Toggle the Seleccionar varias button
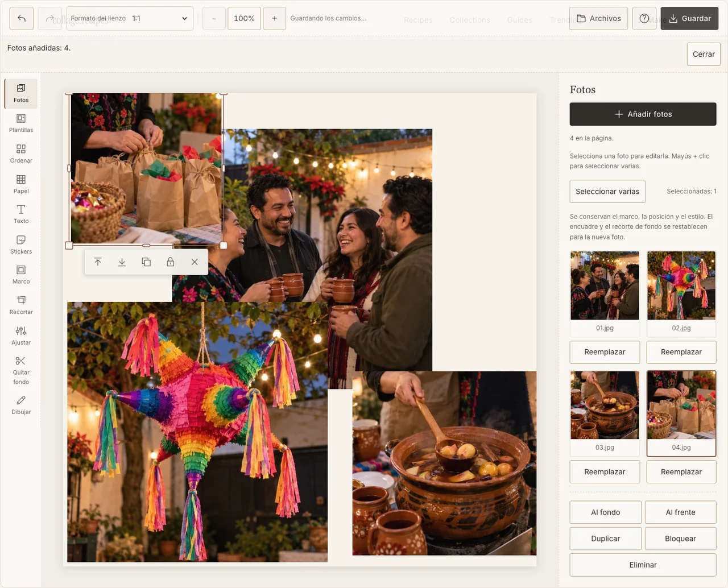The height and width of the screenshot is (588, 728). point(607,191)
